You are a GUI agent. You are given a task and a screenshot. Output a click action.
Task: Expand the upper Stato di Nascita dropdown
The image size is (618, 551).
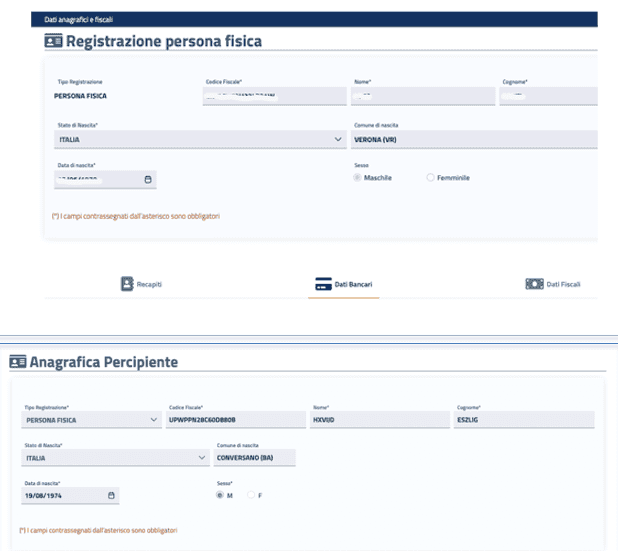click(x=338, y=139)
